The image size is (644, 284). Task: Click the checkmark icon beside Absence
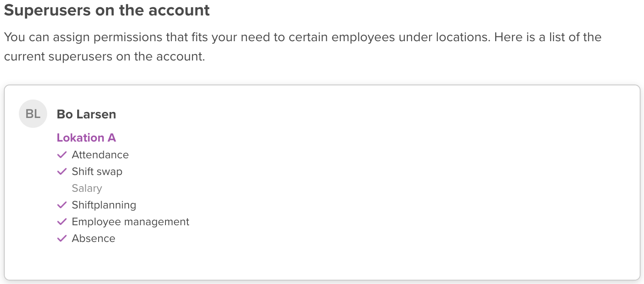62,238
